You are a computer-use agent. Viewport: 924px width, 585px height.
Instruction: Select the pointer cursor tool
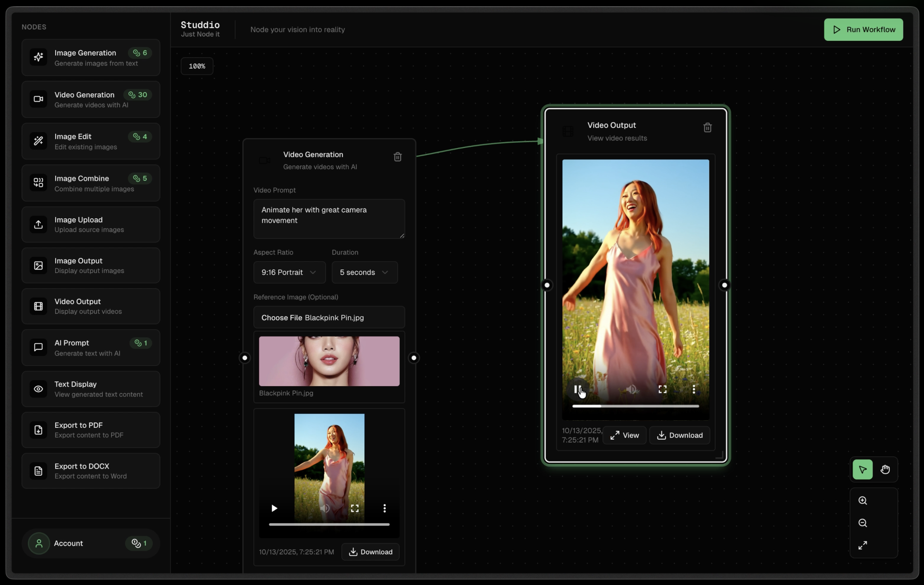click(x=862, y=470)
